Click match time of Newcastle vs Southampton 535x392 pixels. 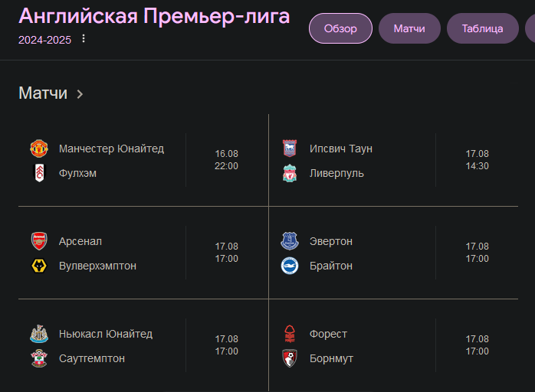(x=227, y=345)
